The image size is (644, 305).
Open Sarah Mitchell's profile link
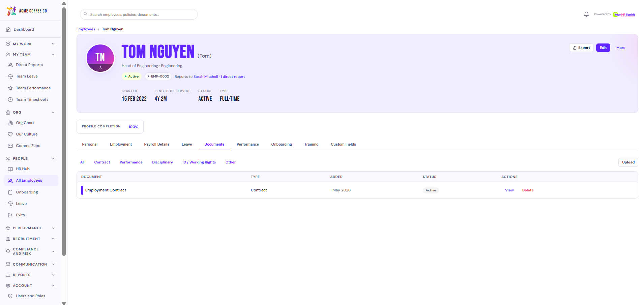point(206,77)
